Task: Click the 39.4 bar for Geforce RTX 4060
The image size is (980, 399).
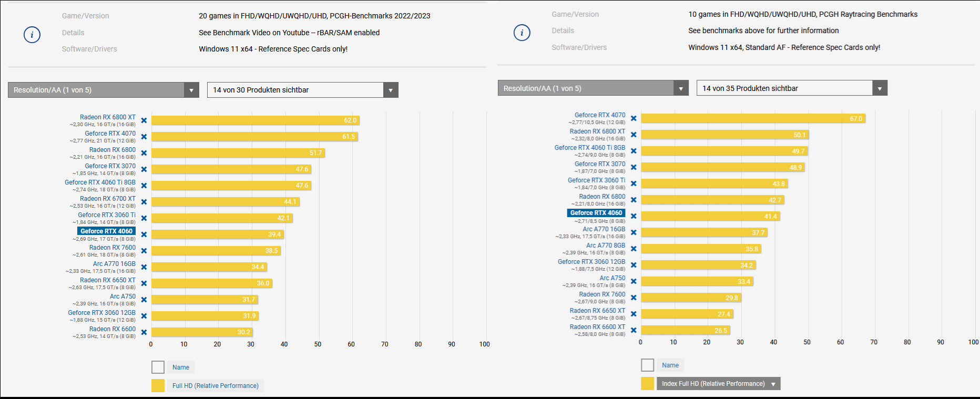Action: point(218,234)
